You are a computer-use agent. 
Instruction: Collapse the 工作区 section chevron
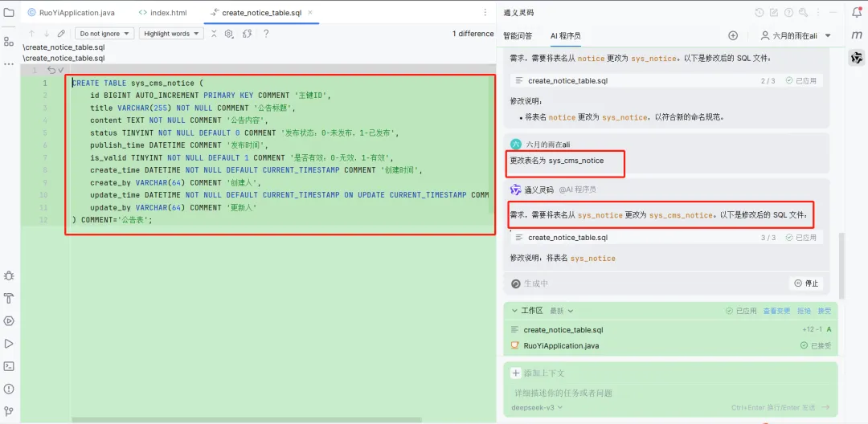pyautogui.click(x=515, y=311)
